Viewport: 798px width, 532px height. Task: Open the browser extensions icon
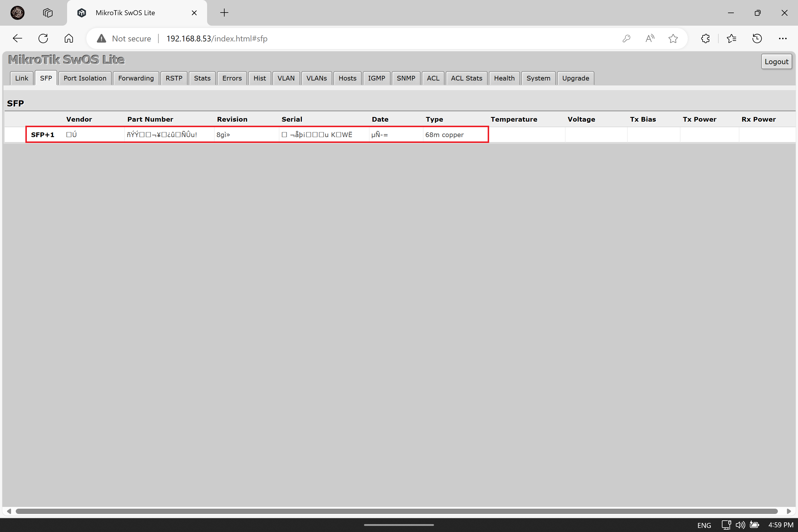point(705,39)
